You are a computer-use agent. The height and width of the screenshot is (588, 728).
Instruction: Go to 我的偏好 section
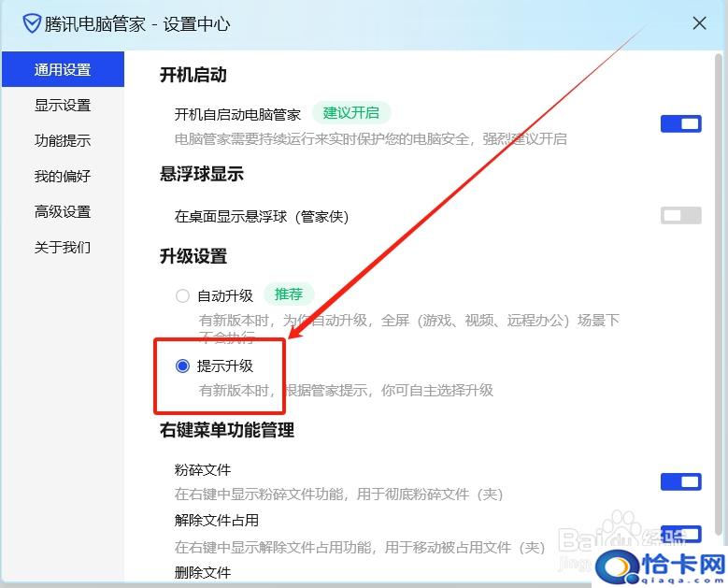63,176
